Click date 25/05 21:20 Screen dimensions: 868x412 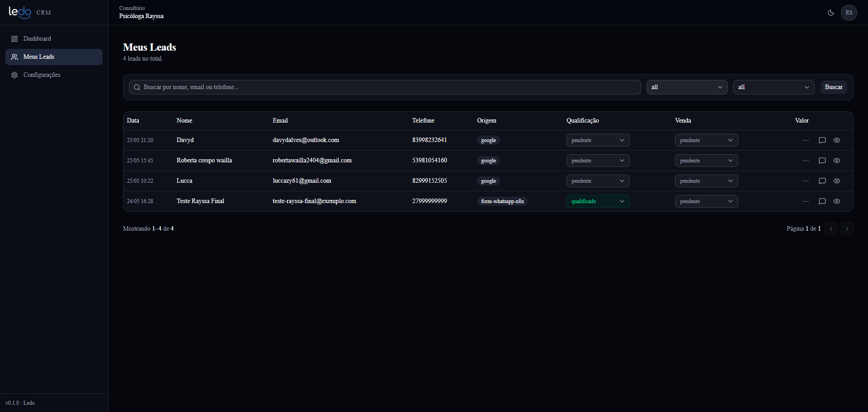point(140,140)
